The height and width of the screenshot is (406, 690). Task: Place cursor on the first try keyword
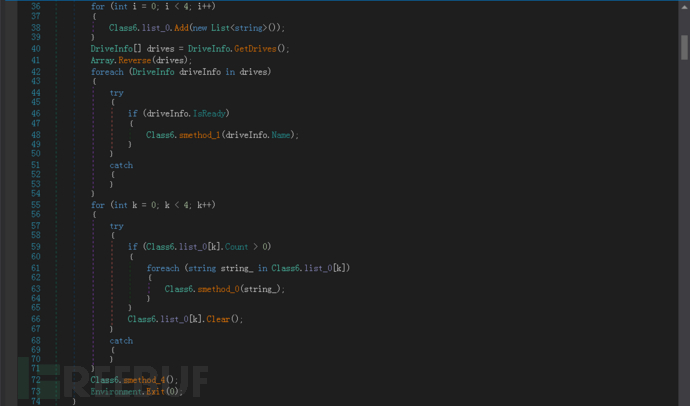click(x=117, y=91)
